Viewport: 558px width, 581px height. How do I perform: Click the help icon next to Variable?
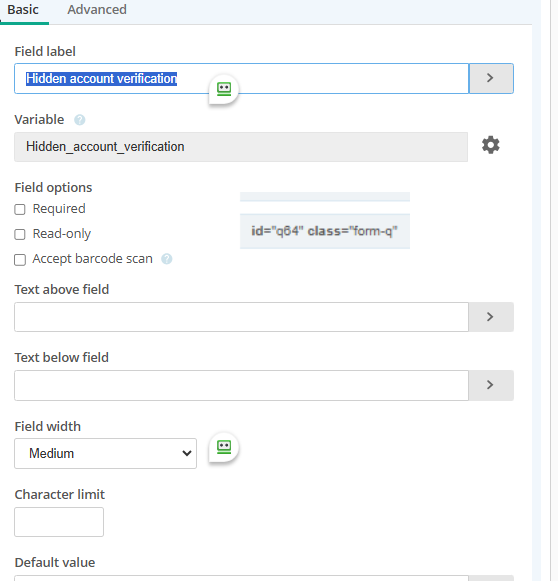coord(80,120)
